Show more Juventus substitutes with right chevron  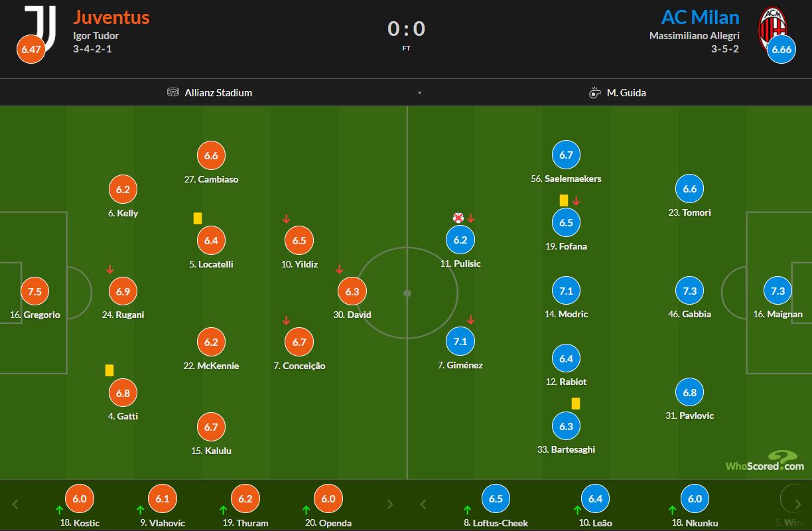coord(390,504)
